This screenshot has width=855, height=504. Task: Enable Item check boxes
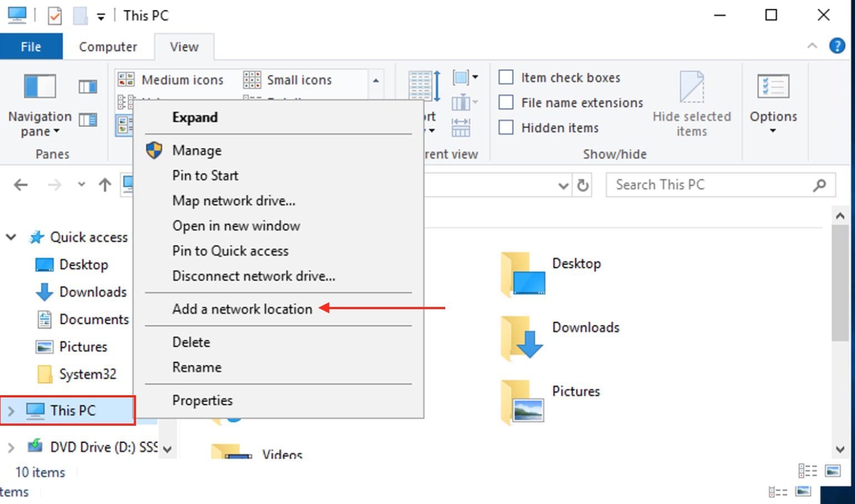[506, 77]
